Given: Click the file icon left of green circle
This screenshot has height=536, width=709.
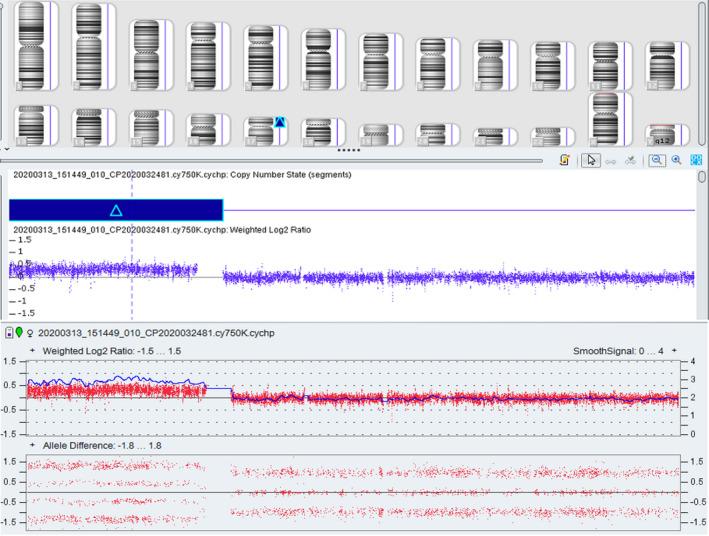Looking at the screenshot, I should [9, 332].
